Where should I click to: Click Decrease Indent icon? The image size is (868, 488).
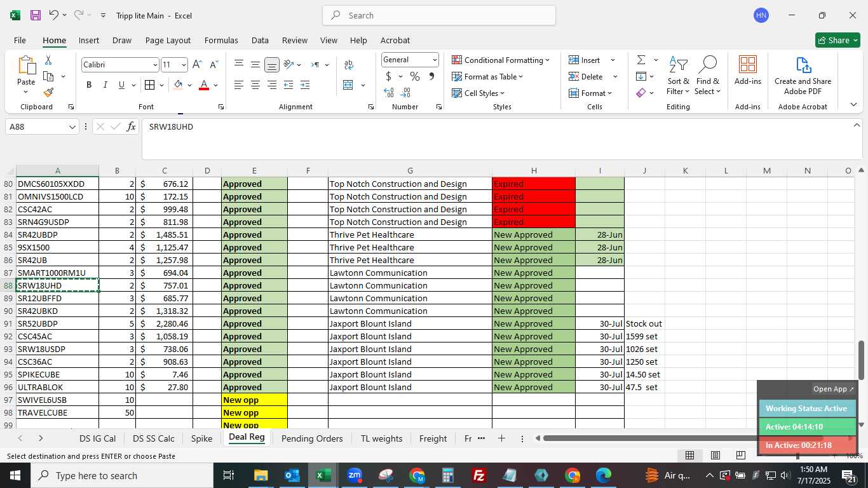tap(288, 85)
